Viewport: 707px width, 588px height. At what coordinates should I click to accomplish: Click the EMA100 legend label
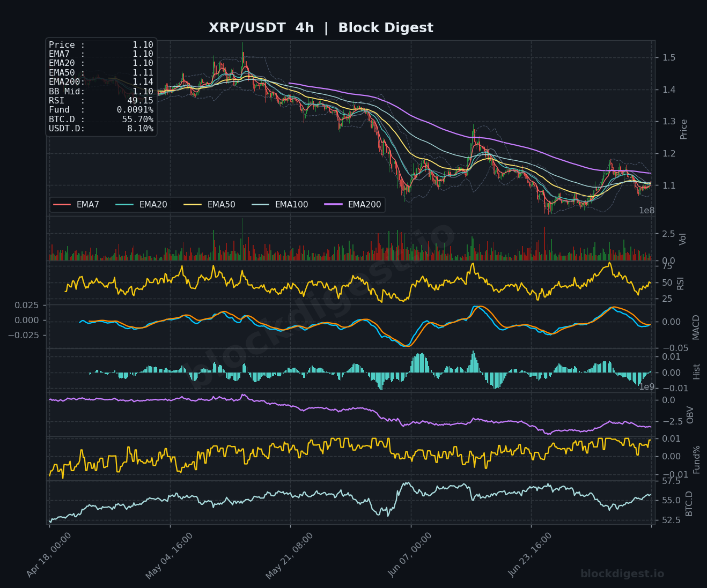click(292, 205)
